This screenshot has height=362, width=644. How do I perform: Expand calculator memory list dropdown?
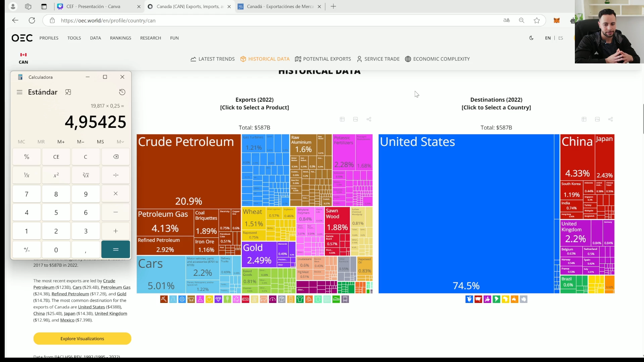(x=120, y=142)
